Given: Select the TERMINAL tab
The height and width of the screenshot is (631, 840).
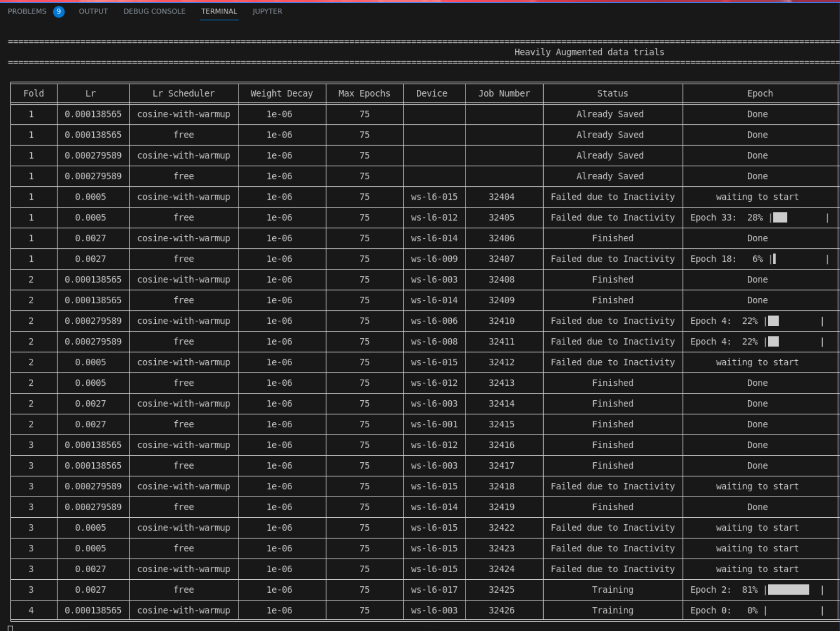Looking at the screenshot, I should (x=219, y=11).
